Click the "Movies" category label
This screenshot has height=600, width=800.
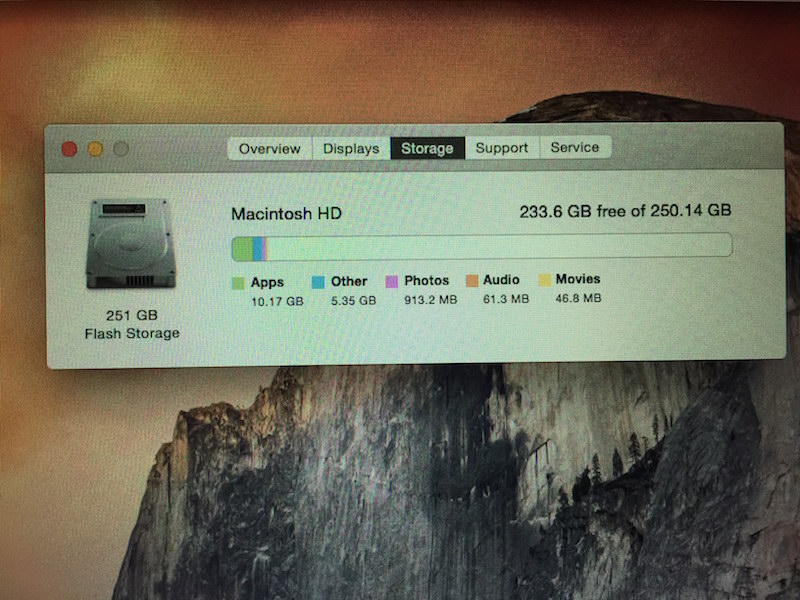tap(578, 279)
